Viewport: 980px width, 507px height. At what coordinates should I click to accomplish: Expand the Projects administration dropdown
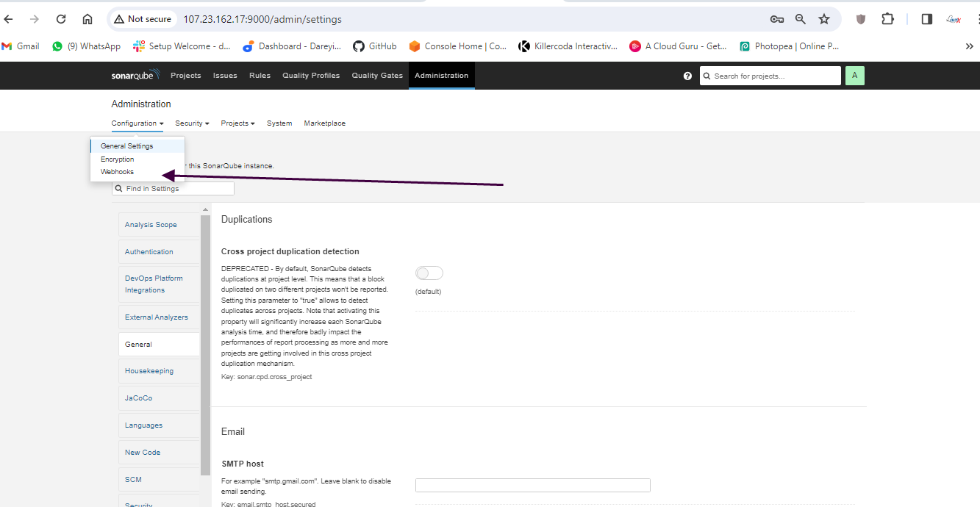[237, 123]
